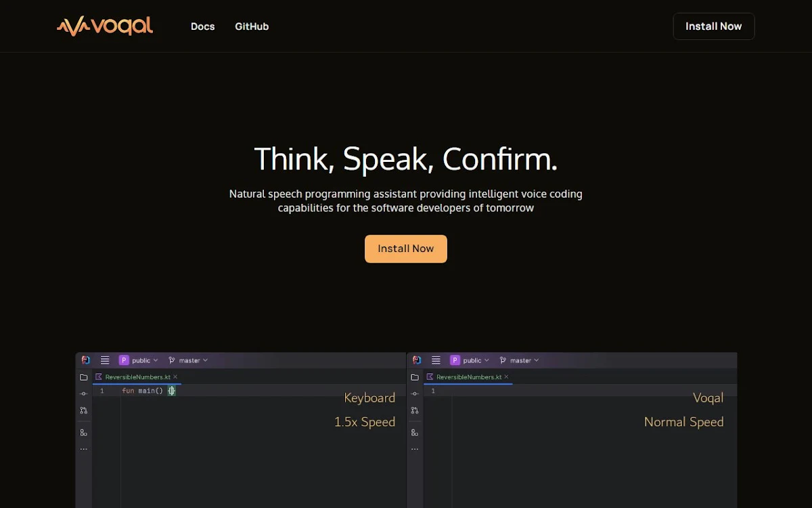This screenshot has height=508, width=812.
Task: Open the Structure tool icon, Voqal panel
Action: [415, 432]
